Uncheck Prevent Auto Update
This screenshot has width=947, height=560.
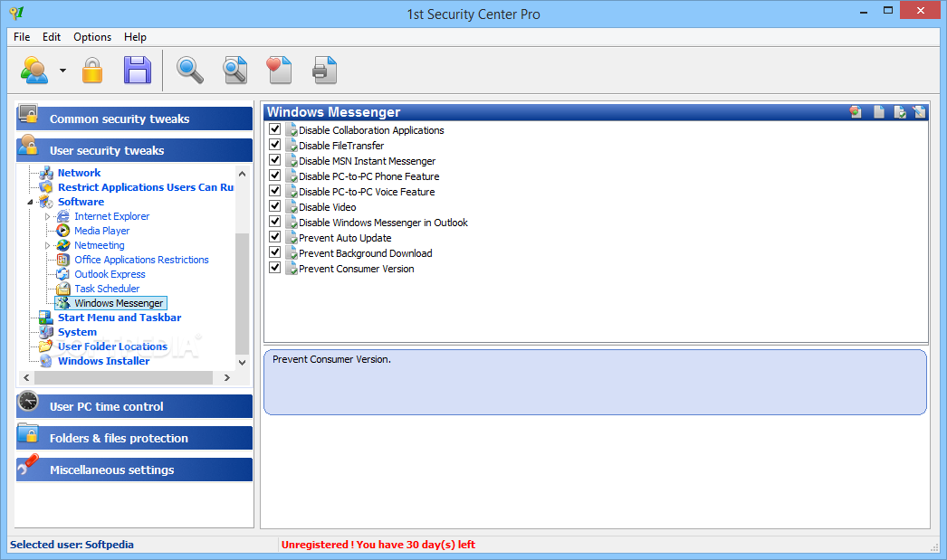coord(275,236)
